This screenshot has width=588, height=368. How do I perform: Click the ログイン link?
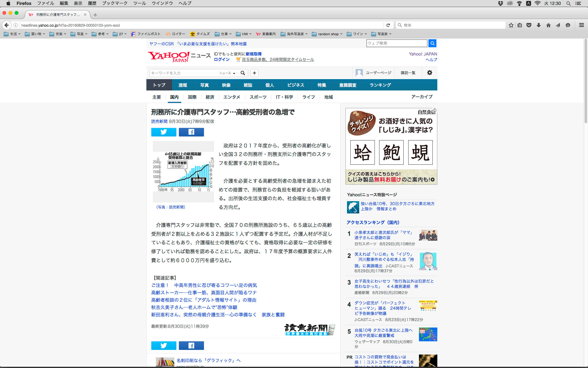[x=221, y=59]
